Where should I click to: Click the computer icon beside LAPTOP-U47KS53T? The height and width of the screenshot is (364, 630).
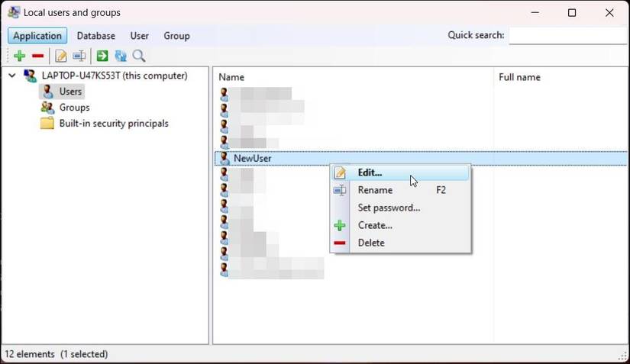pyautogui.click(x=30, y=76)
